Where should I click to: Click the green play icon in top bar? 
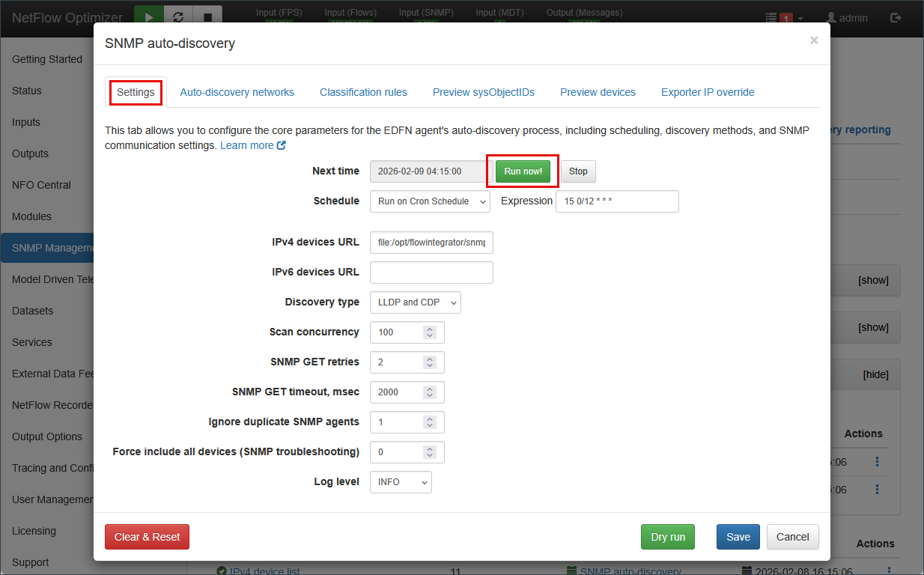[149, 17]
